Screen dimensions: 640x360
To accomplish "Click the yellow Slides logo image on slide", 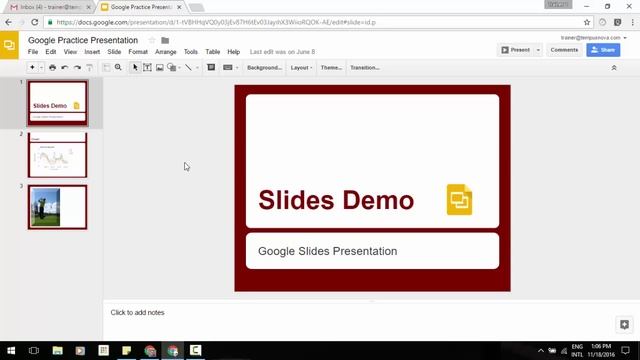I will 460,200.
